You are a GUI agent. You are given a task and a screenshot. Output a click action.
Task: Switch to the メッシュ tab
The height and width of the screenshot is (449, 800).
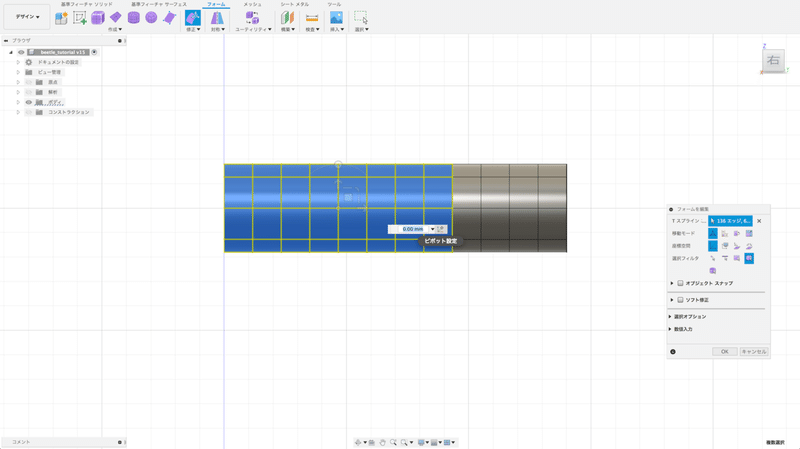[x=252, y=4]
